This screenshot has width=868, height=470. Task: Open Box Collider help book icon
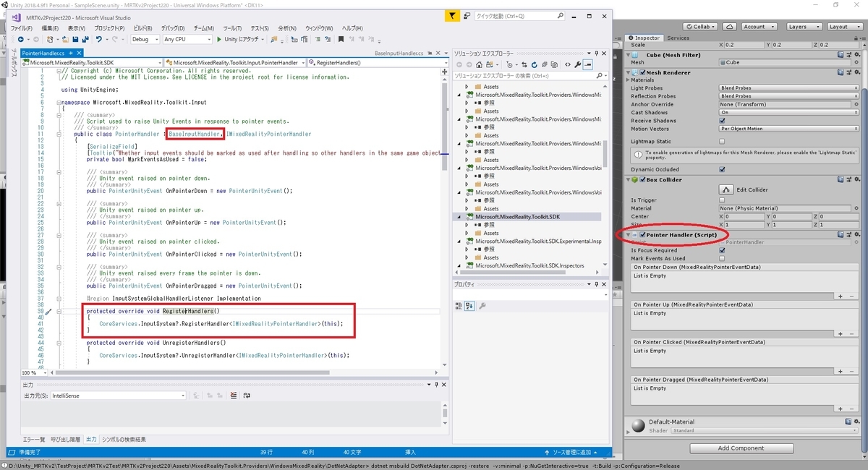pyautogui.click(x=841, y=179)
